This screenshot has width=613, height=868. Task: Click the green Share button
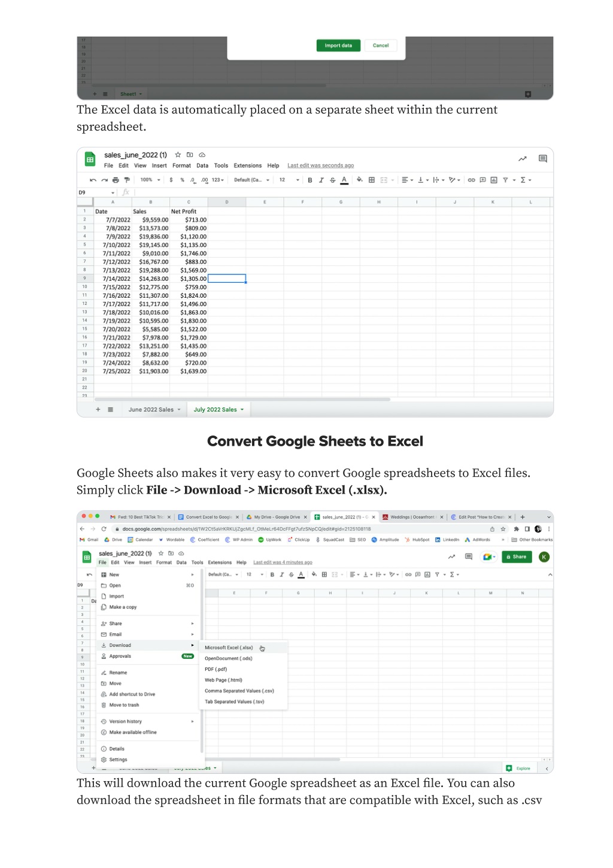(517, 557)
